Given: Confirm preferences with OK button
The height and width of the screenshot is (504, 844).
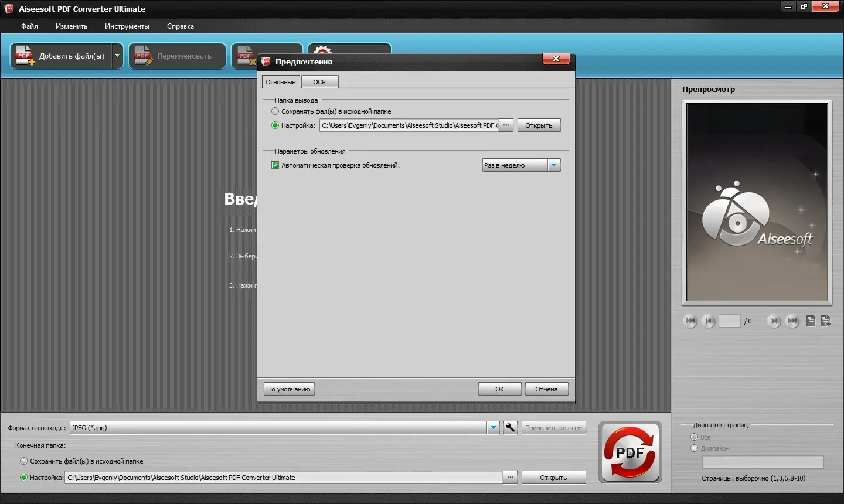Looking at the screenshot, I should click(x=499, y=389).
